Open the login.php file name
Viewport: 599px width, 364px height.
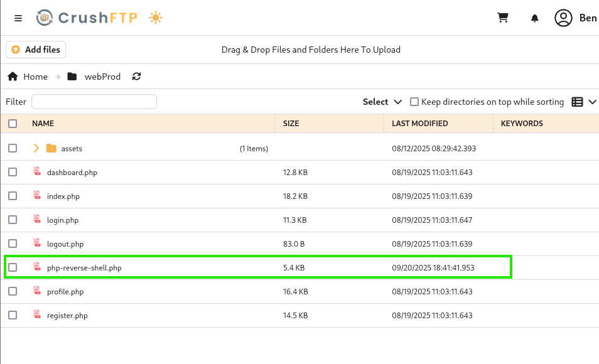[63, 220]
